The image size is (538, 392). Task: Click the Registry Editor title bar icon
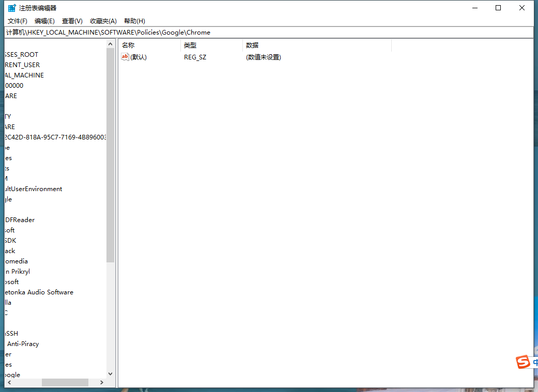tap(12, 8)
